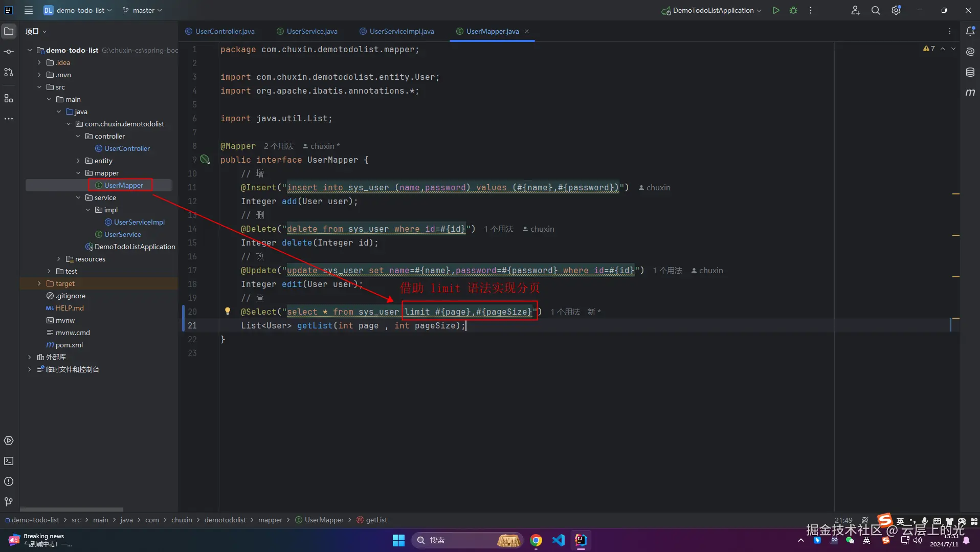This screenshot has width=980, height=552.
Task: Open the 项目 view selector dropdown
Action: click(x=36, y=31)
